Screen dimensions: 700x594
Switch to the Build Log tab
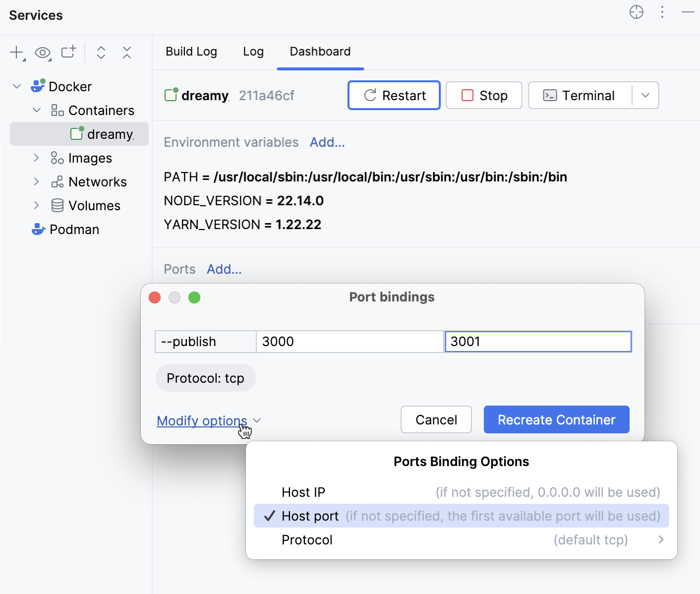pyautogui.click(x=191, y=52)
